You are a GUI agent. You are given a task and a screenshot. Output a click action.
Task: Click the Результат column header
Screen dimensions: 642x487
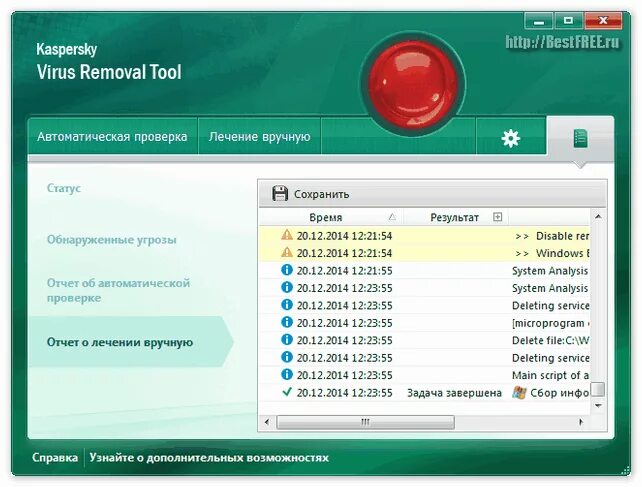(454, 217)
